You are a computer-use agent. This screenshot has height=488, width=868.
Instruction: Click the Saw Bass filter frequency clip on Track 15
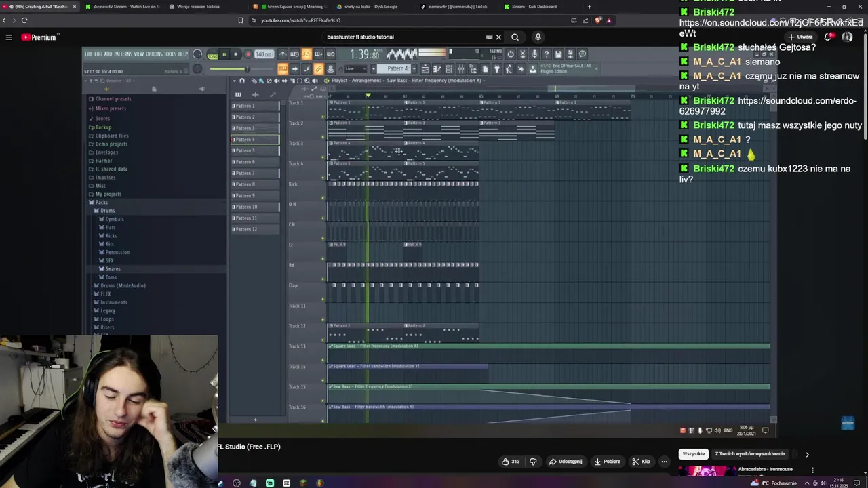tap(549, 387)
